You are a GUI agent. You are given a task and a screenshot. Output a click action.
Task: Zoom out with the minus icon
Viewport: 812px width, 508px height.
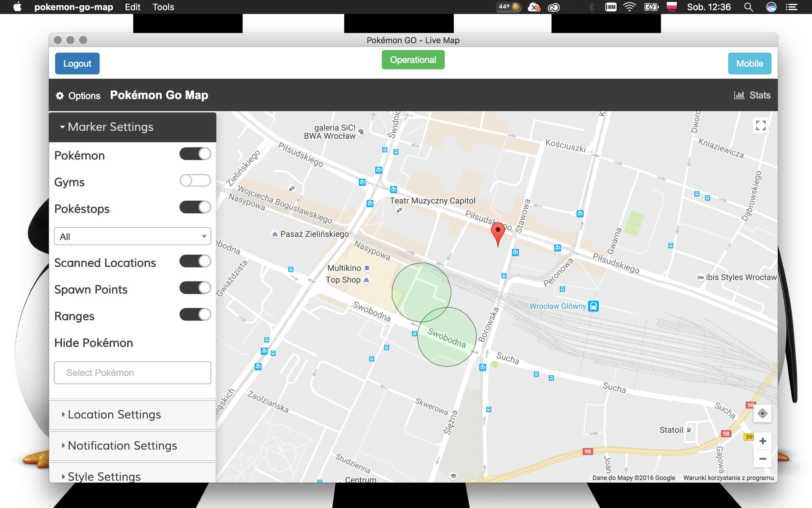tap(762, 459)
